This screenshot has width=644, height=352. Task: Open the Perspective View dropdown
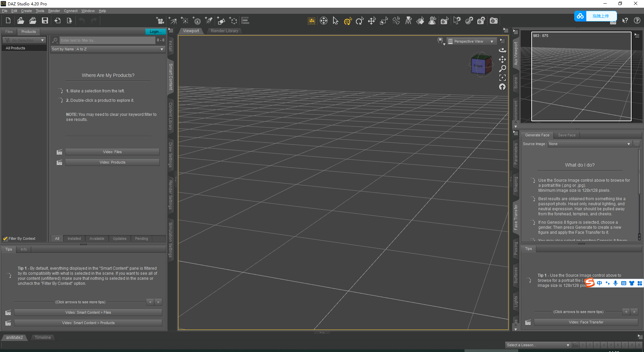point(471,41)
